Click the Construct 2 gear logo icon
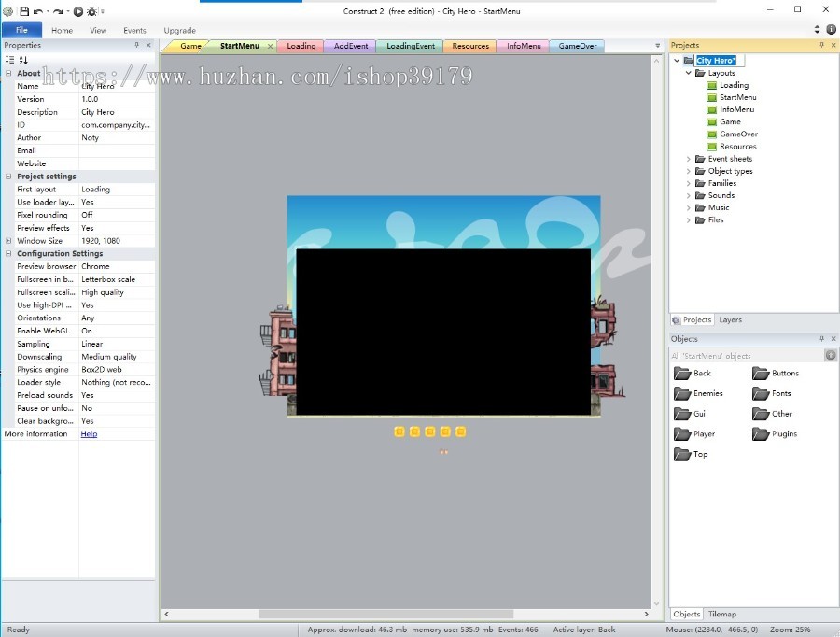 8,11
